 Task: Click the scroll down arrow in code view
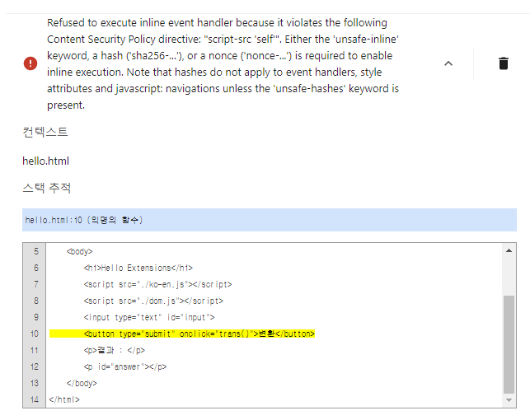coord(509,400)
